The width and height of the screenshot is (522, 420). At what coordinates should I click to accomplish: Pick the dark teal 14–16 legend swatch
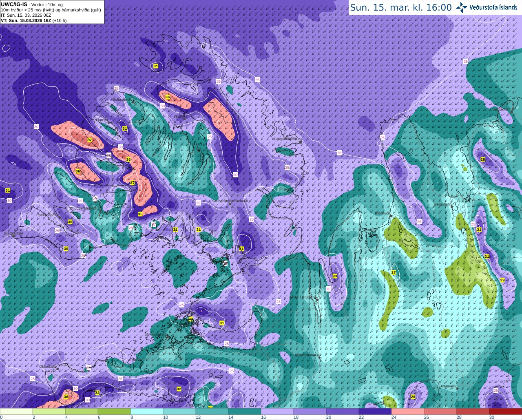click(x=245, y=411)
